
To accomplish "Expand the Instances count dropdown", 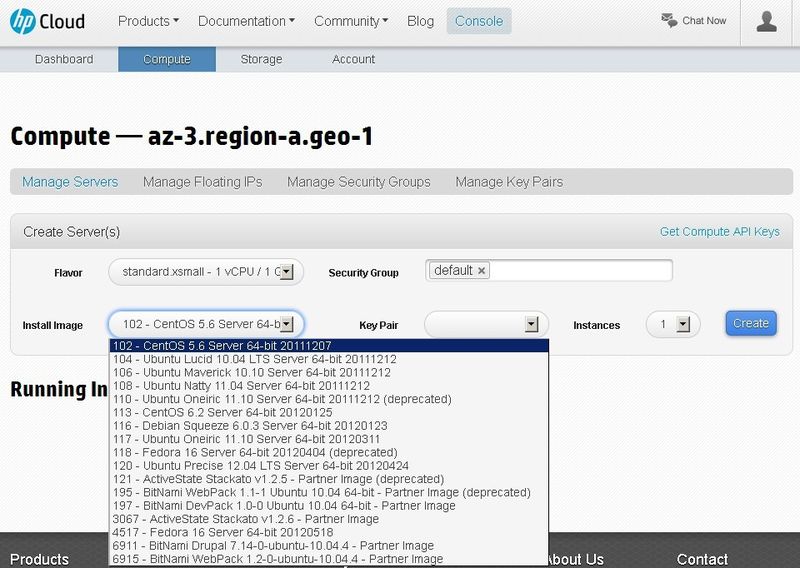I will 673,324.
